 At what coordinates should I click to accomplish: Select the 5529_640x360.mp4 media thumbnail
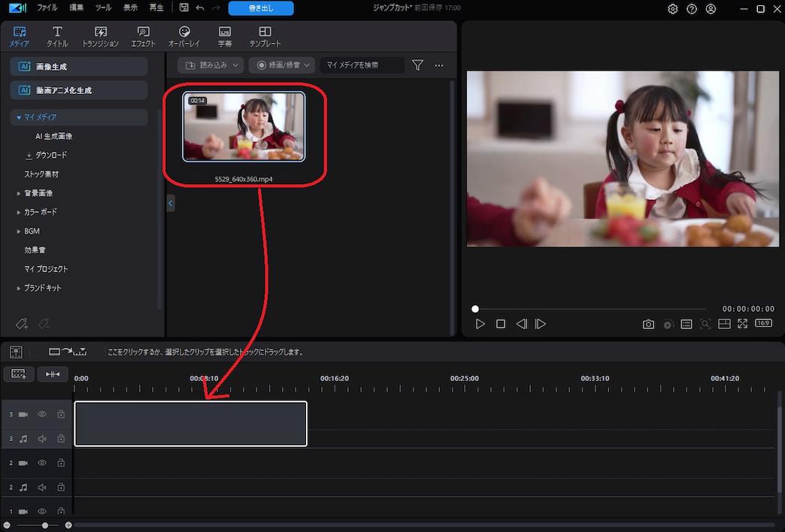[244, 126]
